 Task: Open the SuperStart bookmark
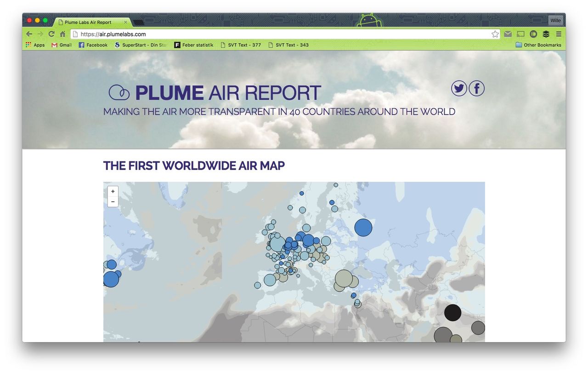[141, 45]
